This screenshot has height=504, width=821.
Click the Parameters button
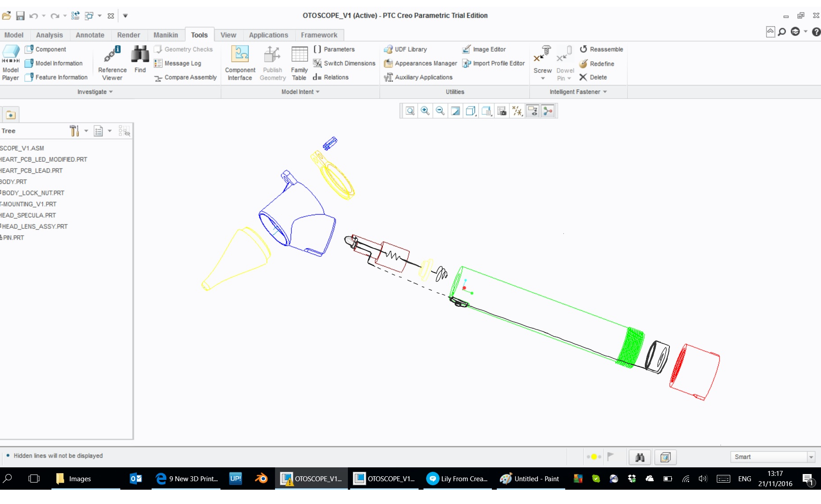pos(334,49)
